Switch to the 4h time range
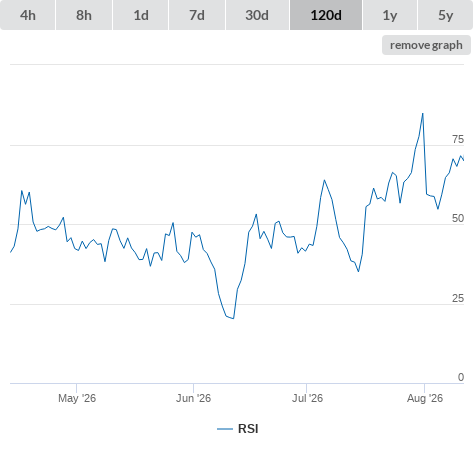 (x=28, y=15)
